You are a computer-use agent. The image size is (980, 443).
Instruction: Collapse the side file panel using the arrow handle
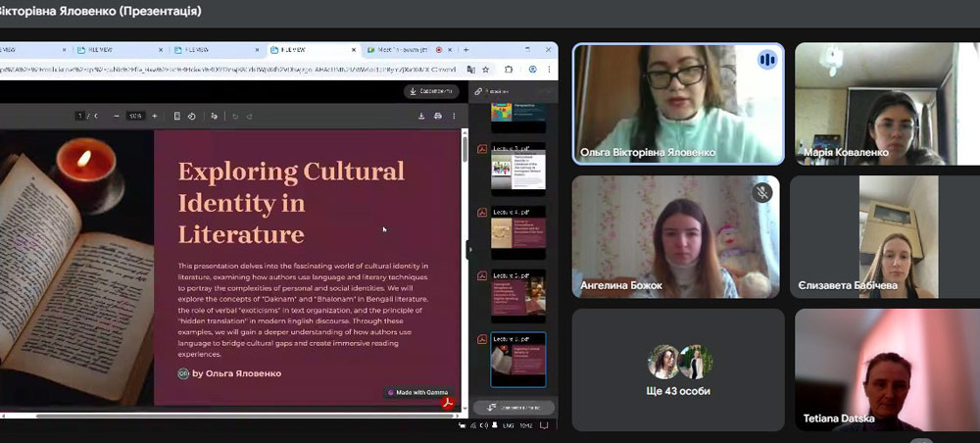468,250
